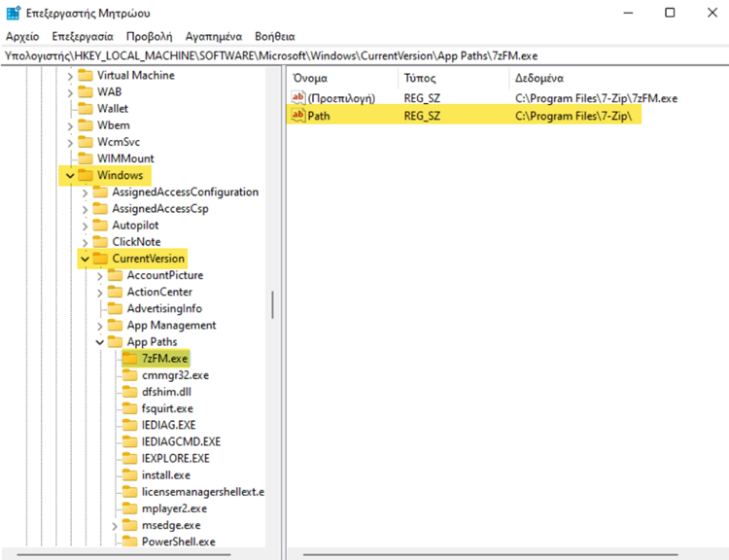Click the AssignedAccessCsp folder icon
The height and width of the screenshot is (560, 729).
(x=100, y=208)
